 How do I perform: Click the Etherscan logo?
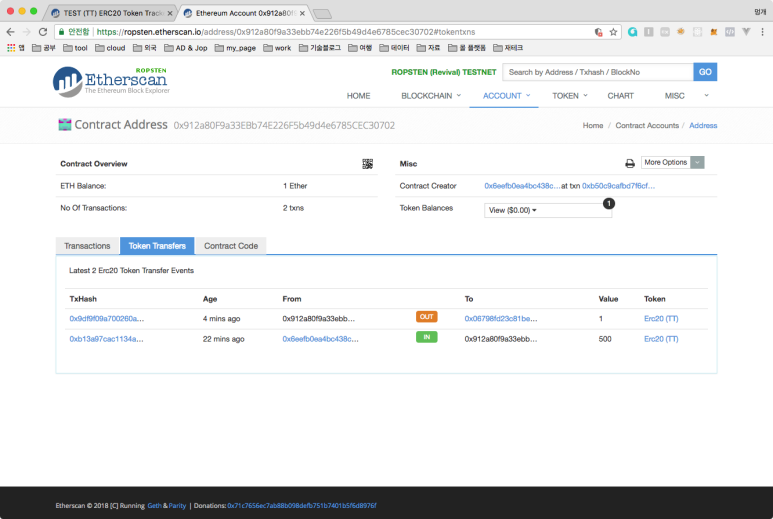111,81
